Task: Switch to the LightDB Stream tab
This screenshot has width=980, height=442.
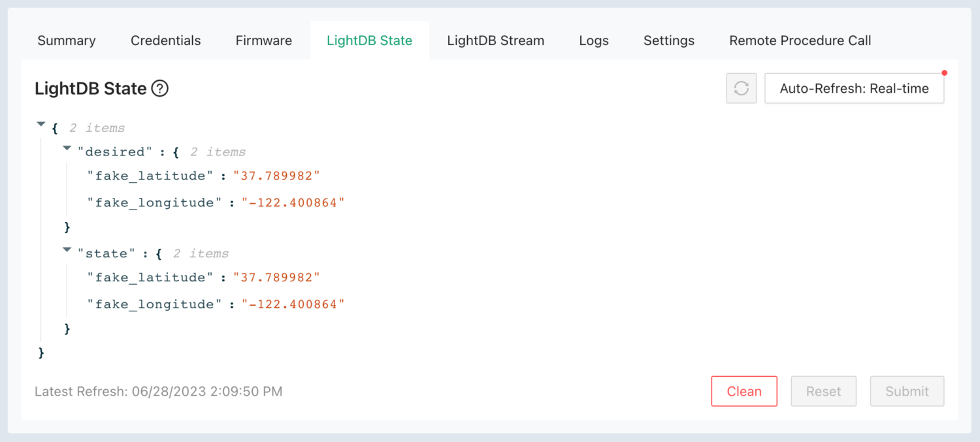Action: click(495, 40)
